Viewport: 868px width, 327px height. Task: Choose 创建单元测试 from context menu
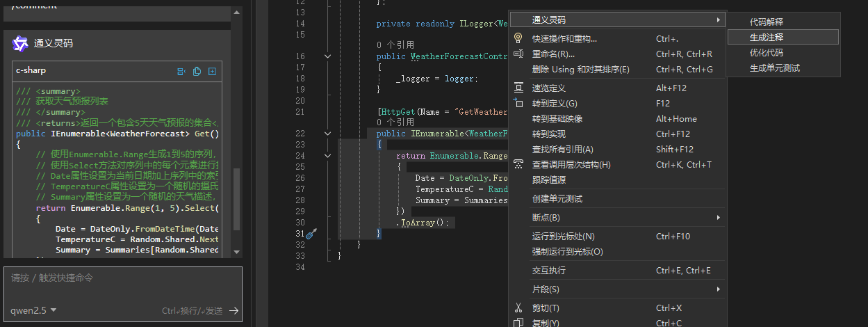point(617,199)
